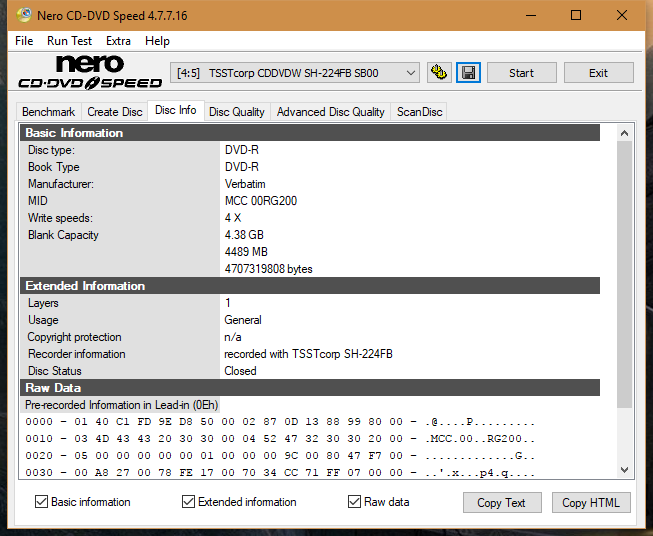This screenshot has width=653, height=536.
Task: Maximize the Nero window
Action: click(576, 15)
